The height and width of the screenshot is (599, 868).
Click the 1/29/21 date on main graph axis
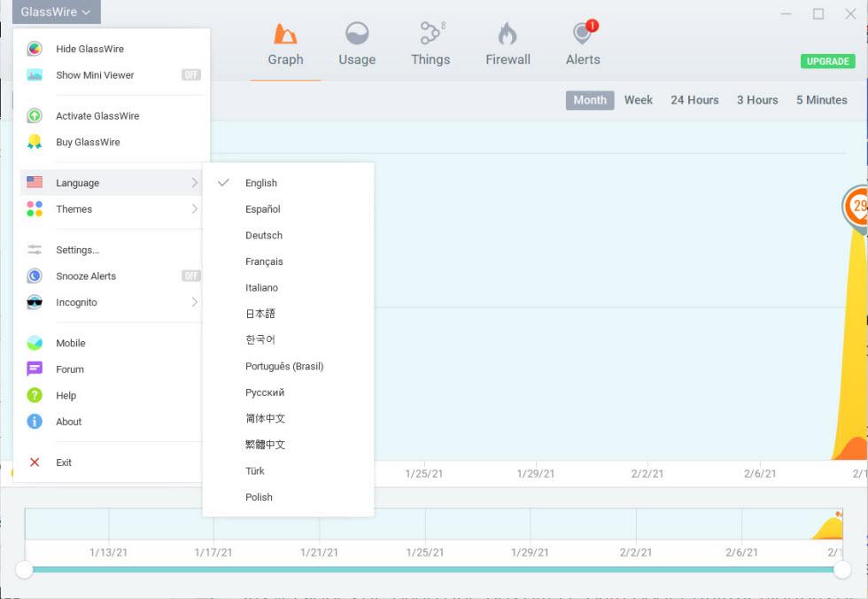(x=535, y=473)
